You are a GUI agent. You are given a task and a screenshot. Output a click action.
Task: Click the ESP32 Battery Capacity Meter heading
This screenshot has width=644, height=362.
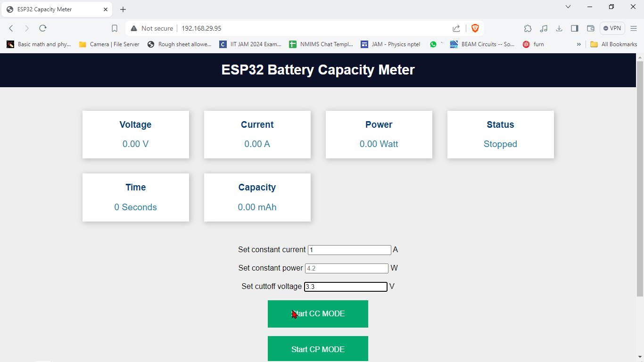coord(318,70)
